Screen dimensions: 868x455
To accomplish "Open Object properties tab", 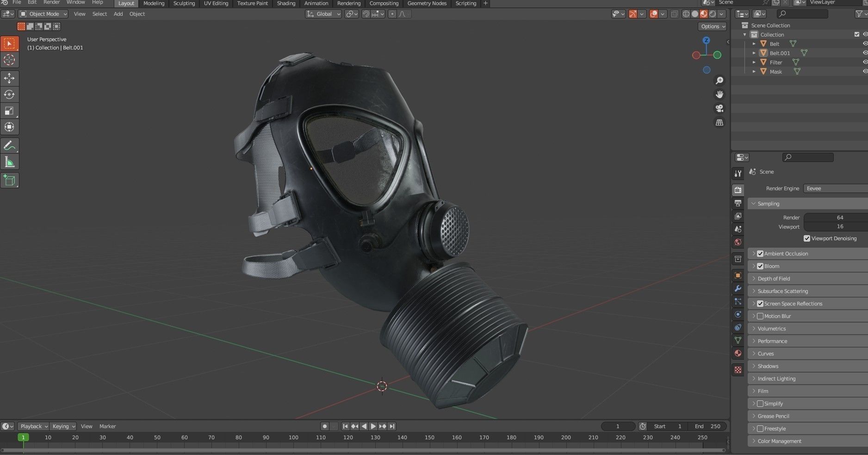I will 738,275.
